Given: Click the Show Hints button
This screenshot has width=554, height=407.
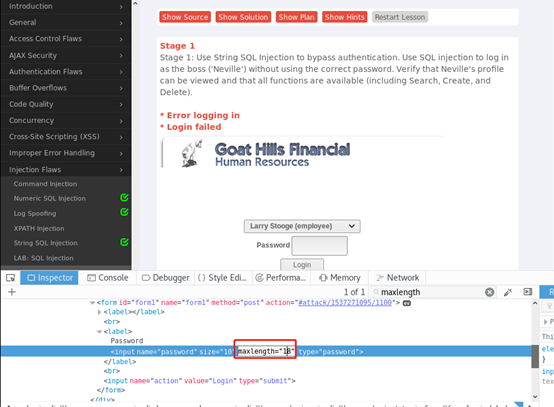Looking at the screenshot, I should pos(344,17).
